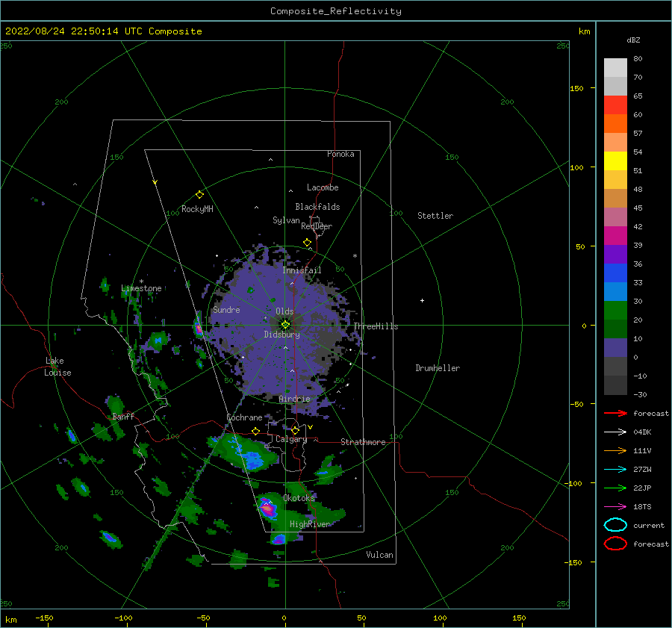
Task: Click the ThreeHills label
Action: pyautogui.click(x=376, y=326)
